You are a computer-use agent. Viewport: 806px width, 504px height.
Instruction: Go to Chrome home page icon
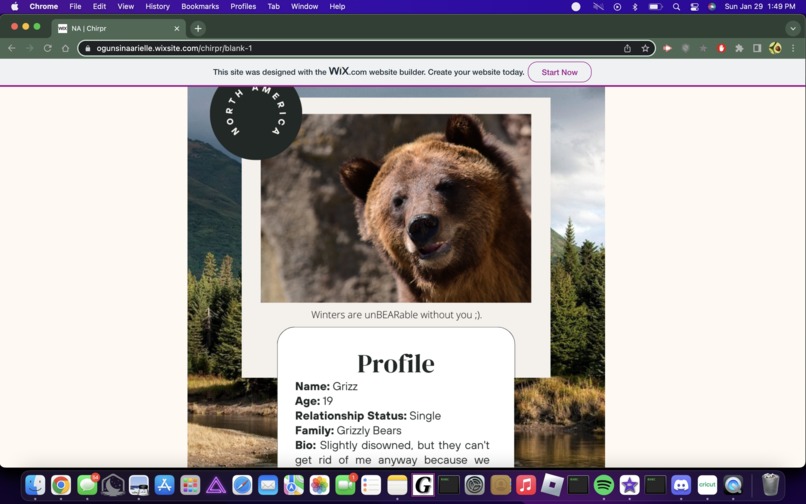(x=65, y=48)
